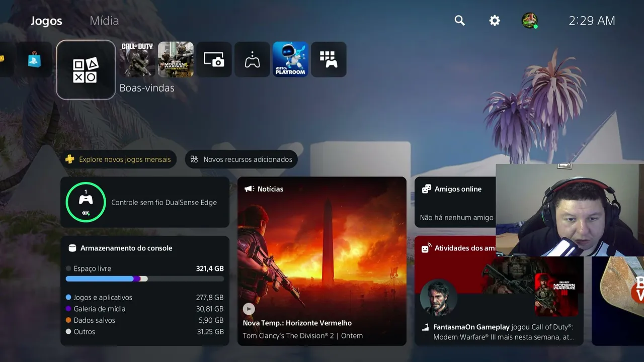The height and width of the screenshot is (362, 644).
Task: Launch the PlayStation Store bag icon
Action: tap(34, 59)
